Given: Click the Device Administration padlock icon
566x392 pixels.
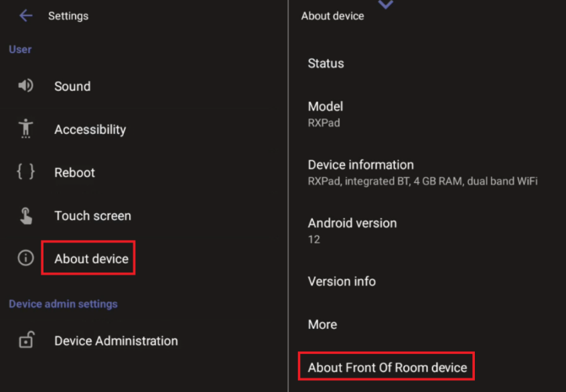Looking at the screenshot, I should [25, 340].
